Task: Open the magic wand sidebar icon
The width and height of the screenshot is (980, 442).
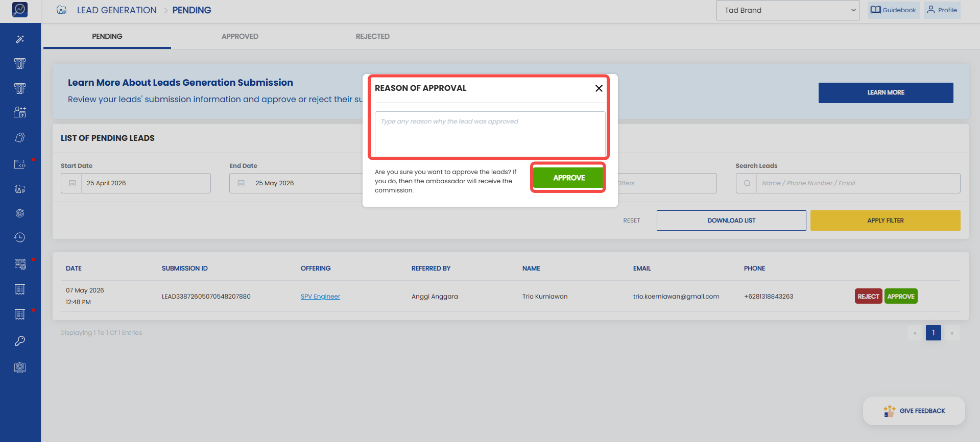Action: [x=20, y=39]
